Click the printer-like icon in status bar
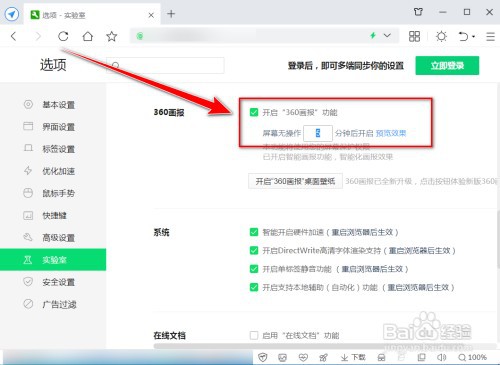Screen dimensions: 500x365 click(381, 357)
